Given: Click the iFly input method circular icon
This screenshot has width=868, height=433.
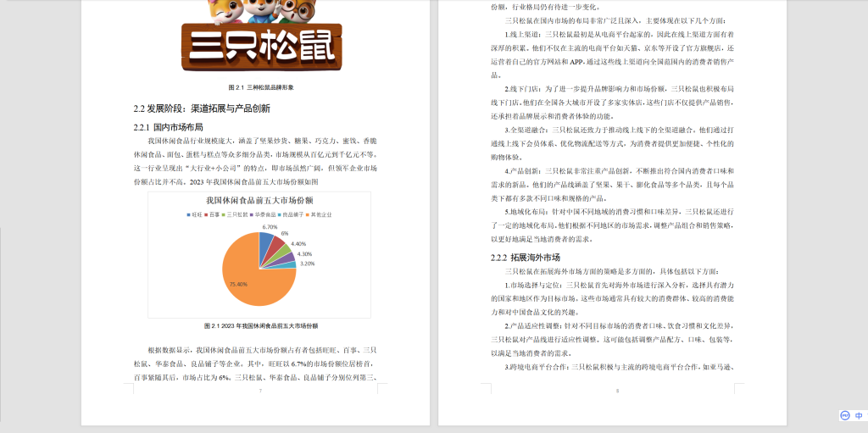Looking at the screenshot, I should click(845, 415).
